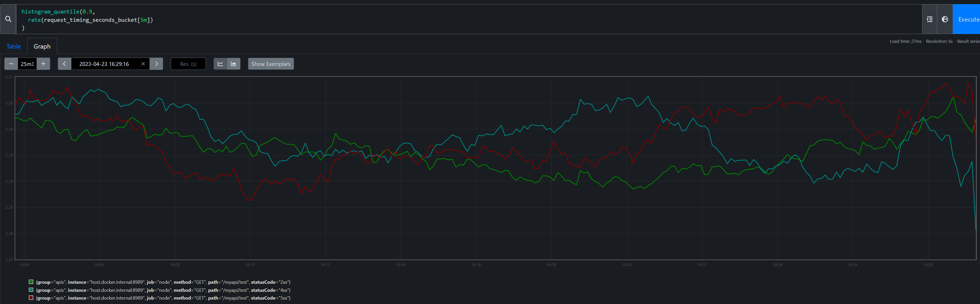Switch to stacked area chart mode
Image resolution: width=980 pixels, height=304 pixels.
click(x=234, y=64)
